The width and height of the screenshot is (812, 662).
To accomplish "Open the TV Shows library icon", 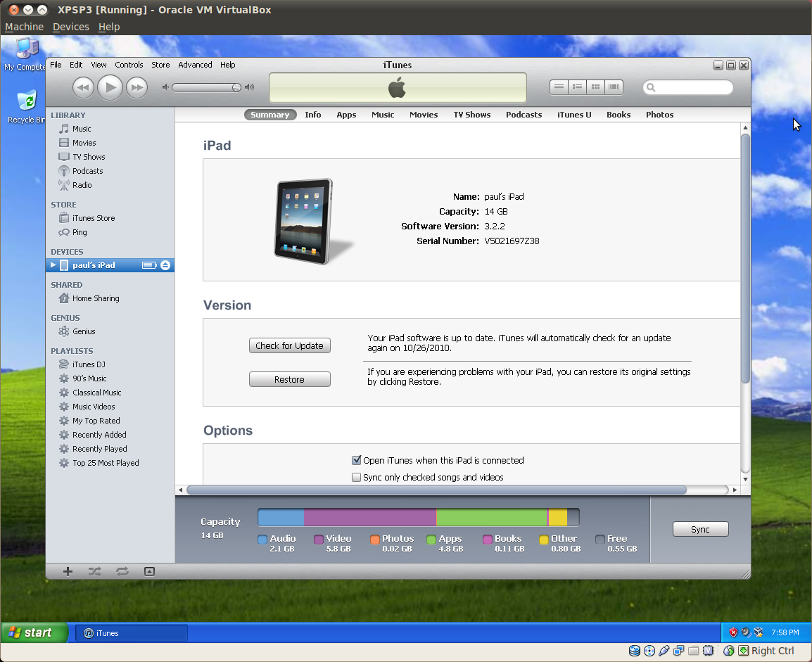I will 64,156.
